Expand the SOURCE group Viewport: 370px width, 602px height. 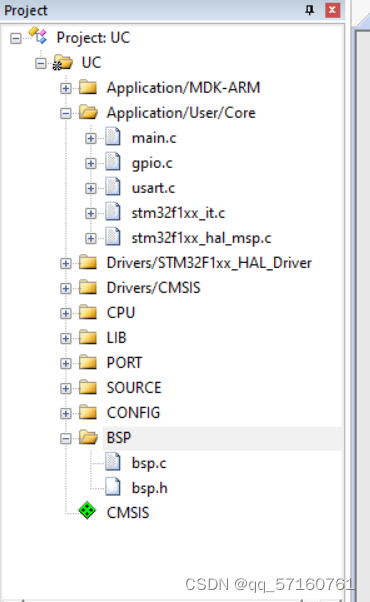[x=66, y=388]
